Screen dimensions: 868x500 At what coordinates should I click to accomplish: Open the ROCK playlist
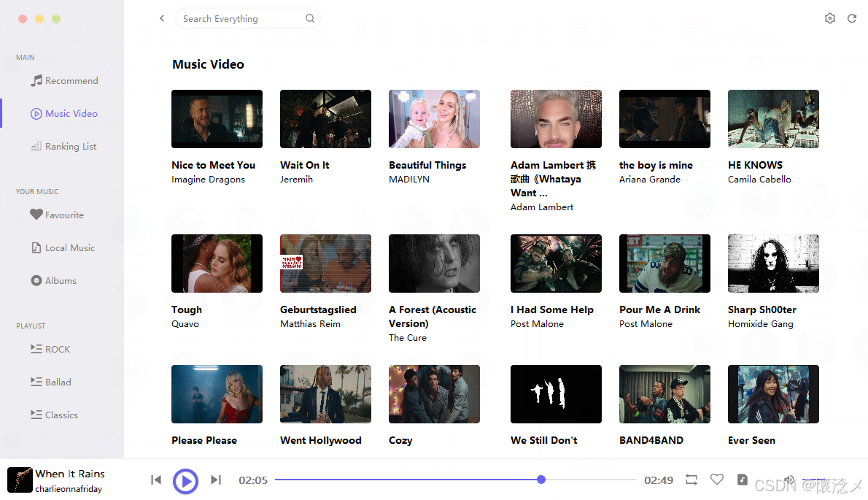[50, 350]
